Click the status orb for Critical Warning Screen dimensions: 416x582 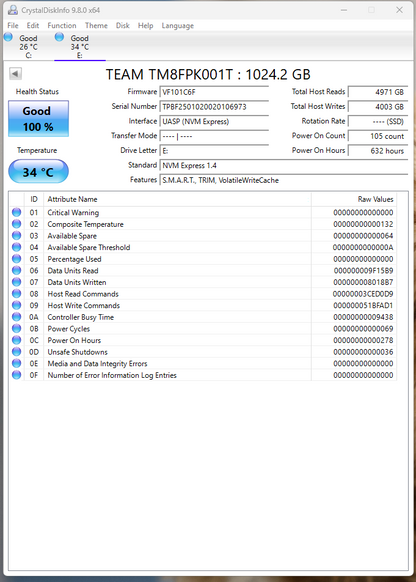click(16, 212)
